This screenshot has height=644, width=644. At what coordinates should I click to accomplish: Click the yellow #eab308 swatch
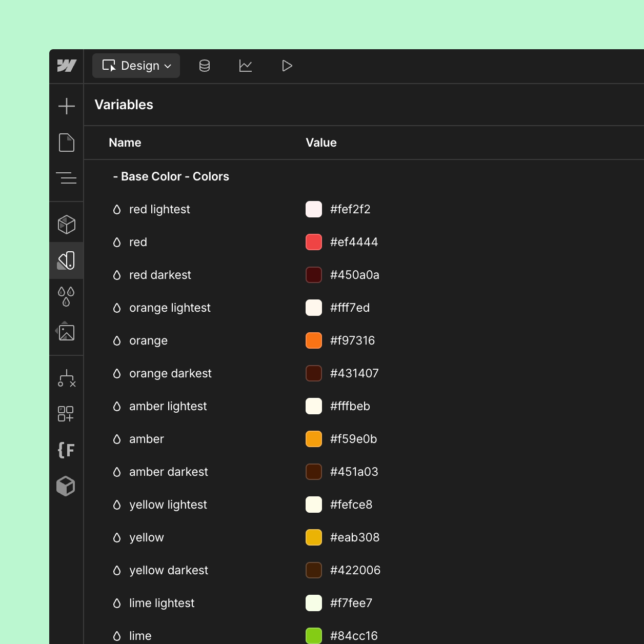tap(314, 537)
